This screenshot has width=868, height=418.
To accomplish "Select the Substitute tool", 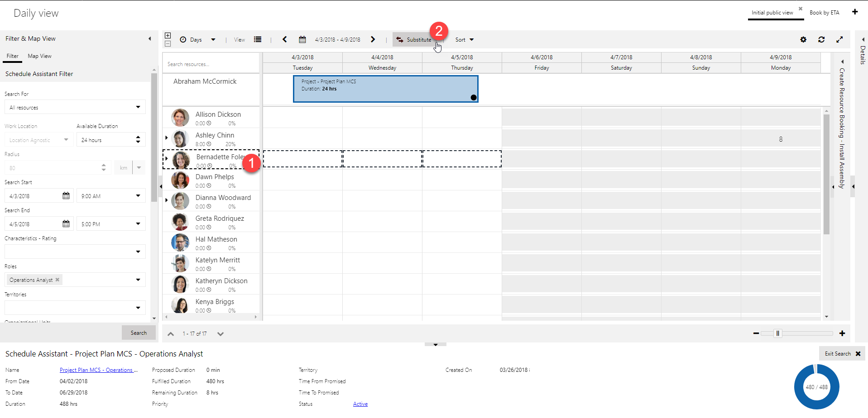I will point(413,39).
